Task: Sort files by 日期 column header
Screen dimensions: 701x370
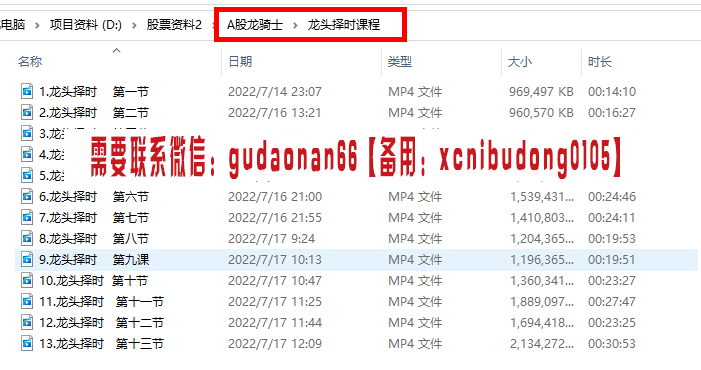Action: tap(240, 61)
